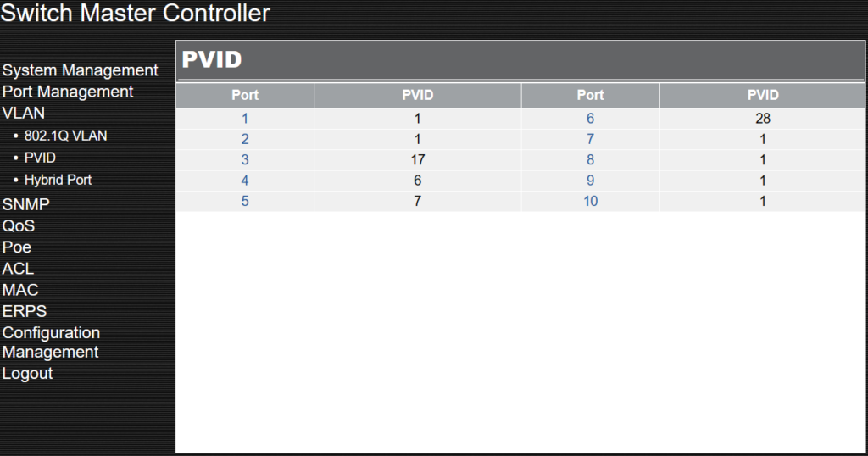Open the 802.1Q VLAN page
The width and height of the screenshot is (868, 456).
point(65,136)
